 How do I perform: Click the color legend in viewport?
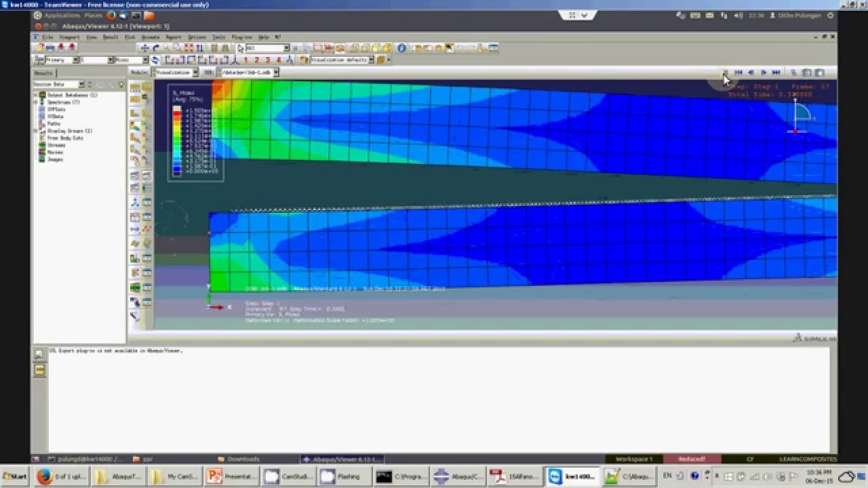196,133
